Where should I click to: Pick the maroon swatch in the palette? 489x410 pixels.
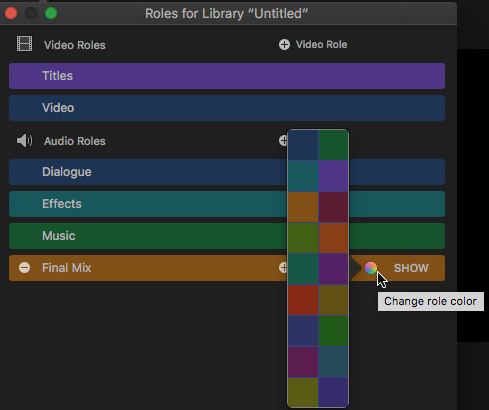click(333, 207)
